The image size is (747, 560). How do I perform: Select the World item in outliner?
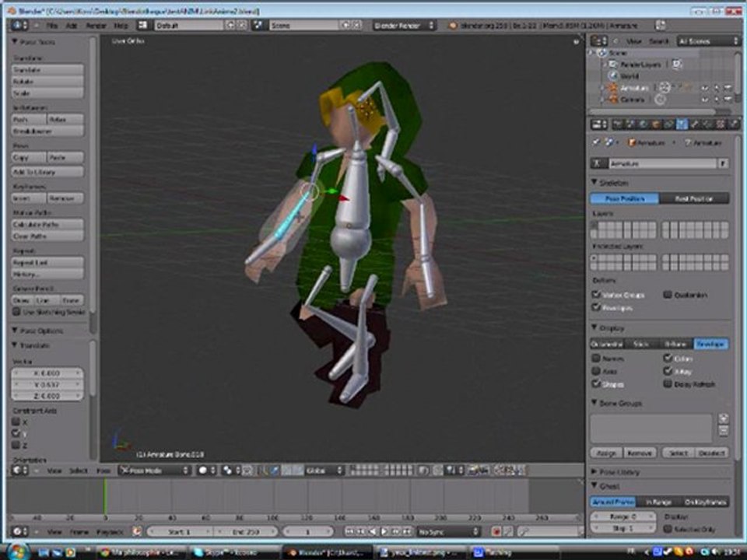(629, 76)
